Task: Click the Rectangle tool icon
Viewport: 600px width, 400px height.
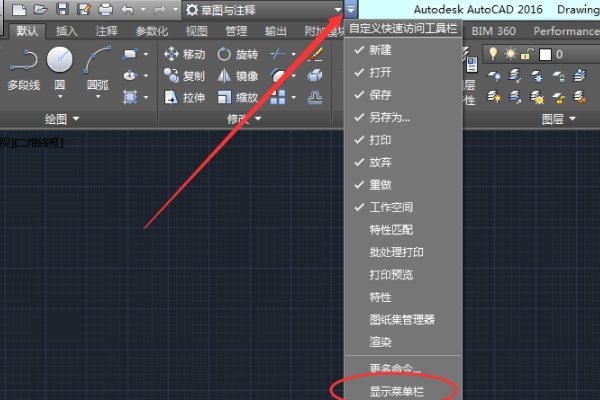Action: (130, 54)
